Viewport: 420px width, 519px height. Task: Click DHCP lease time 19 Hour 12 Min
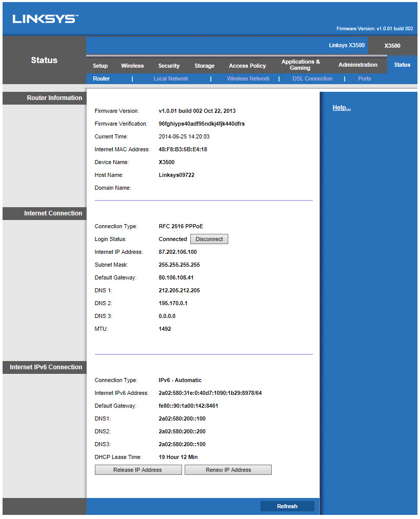click(x=178, y=457)
